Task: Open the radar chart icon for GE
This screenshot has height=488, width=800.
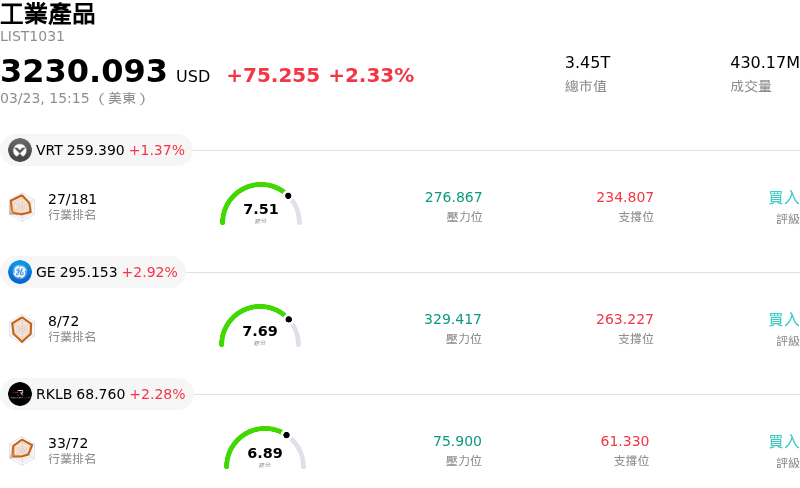Action: pos(21,328)
